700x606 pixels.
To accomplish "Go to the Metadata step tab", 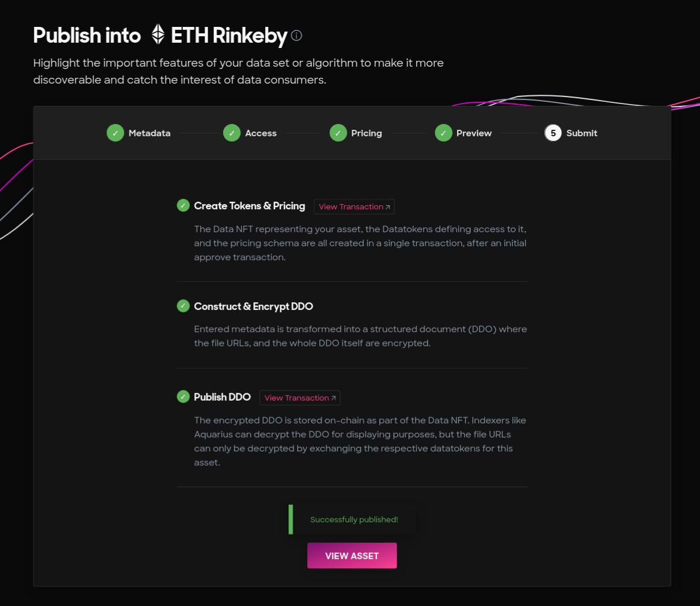I will click(x=138, y=133).
